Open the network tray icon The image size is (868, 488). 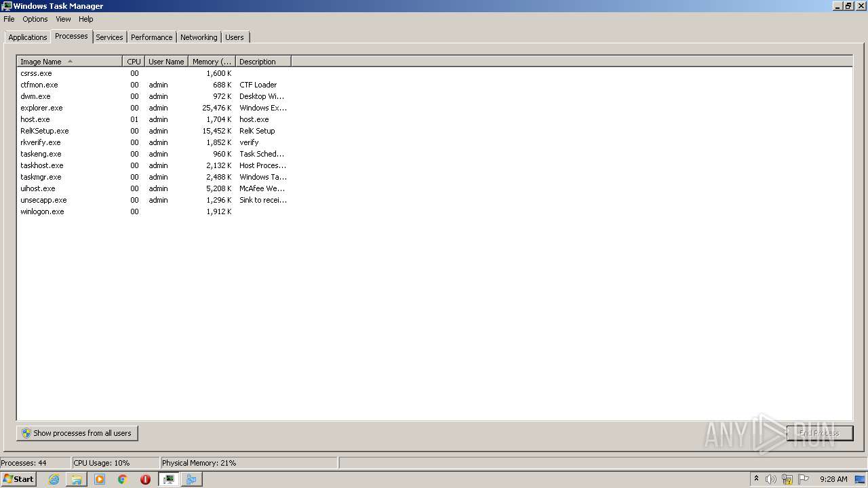point(787,479)
